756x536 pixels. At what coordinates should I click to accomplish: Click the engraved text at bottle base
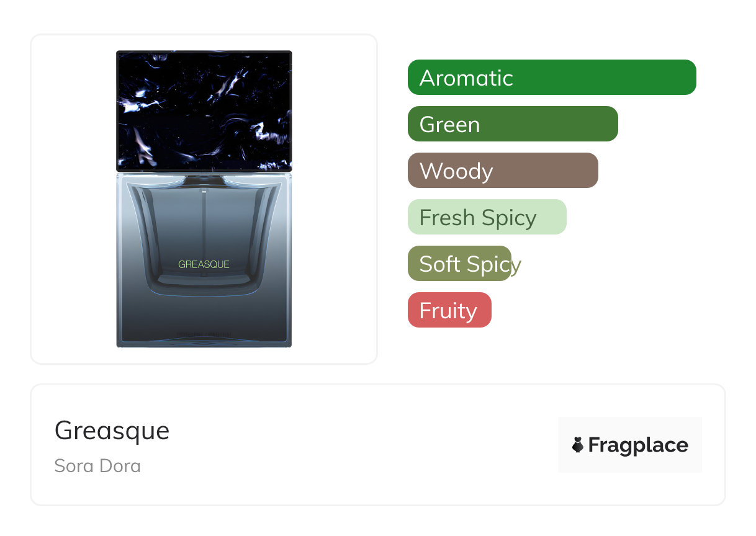click(x=204, y=335)
